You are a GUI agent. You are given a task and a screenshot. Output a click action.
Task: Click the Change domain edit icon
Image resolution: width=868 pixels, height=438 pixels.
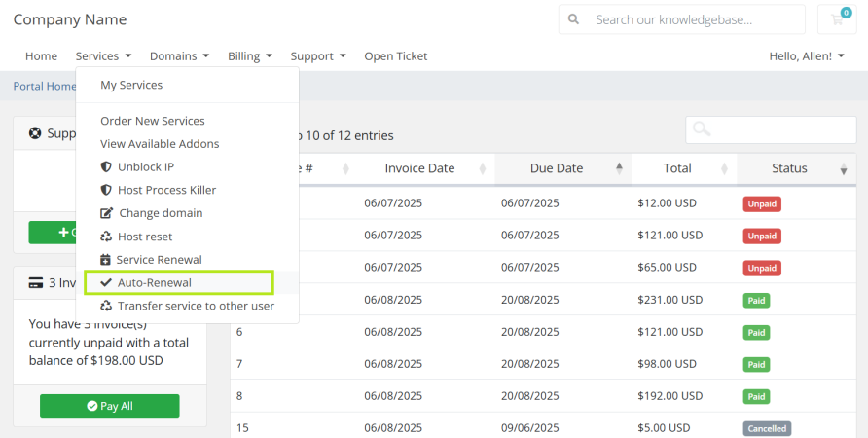(106, 213)
